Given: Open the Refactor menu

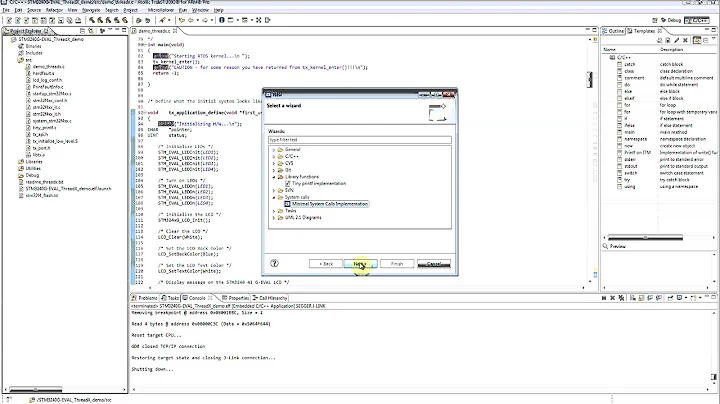Looking at the screenshot, I should 54,10.
